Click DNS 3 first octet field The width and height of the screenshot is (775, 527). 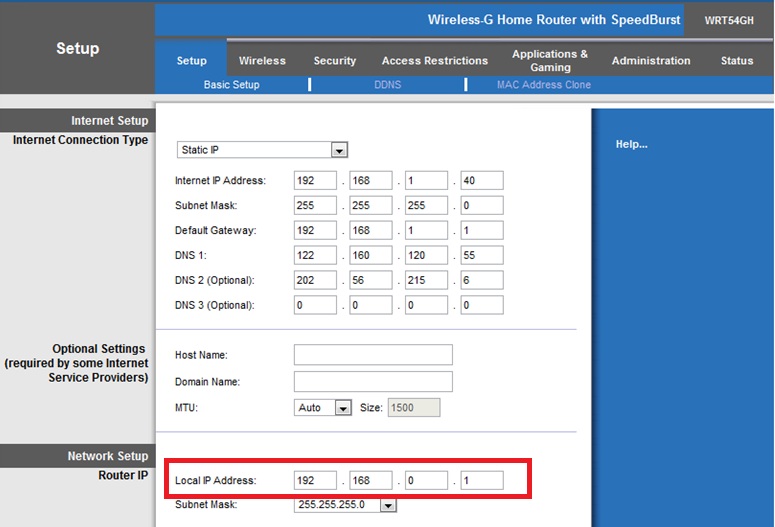point(315,305)
